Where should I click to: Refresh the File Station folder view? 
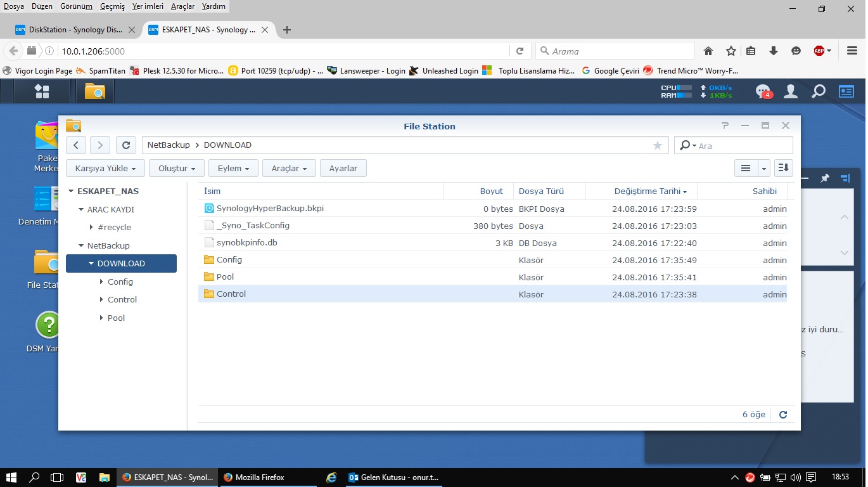click(126, 145)
